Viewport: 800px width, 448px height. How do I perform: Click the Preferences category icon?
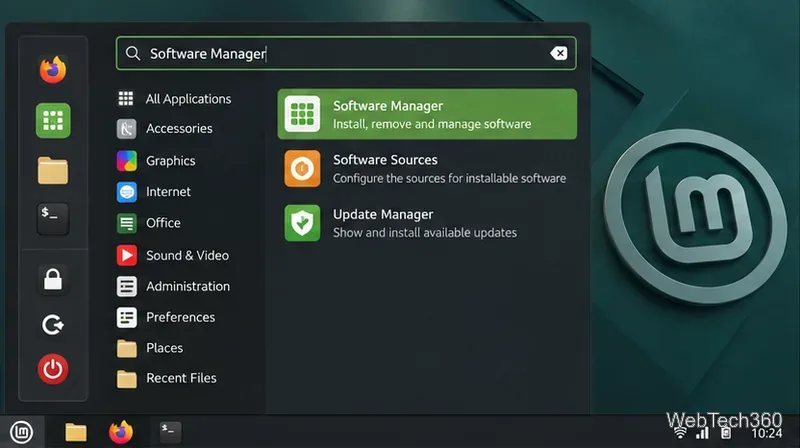pyautogui.click(x=127, y=317)
